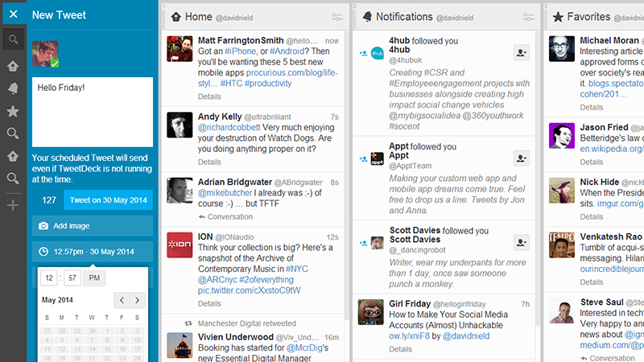Expand Details on Jason Fried's tweet
This screenshot has height=362, width=644.
pos(592,162)
